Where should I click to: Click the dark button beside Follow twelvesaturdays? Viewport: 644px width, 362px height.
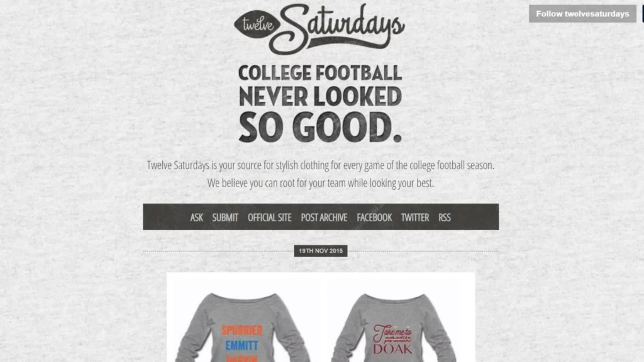click(642, 14)
